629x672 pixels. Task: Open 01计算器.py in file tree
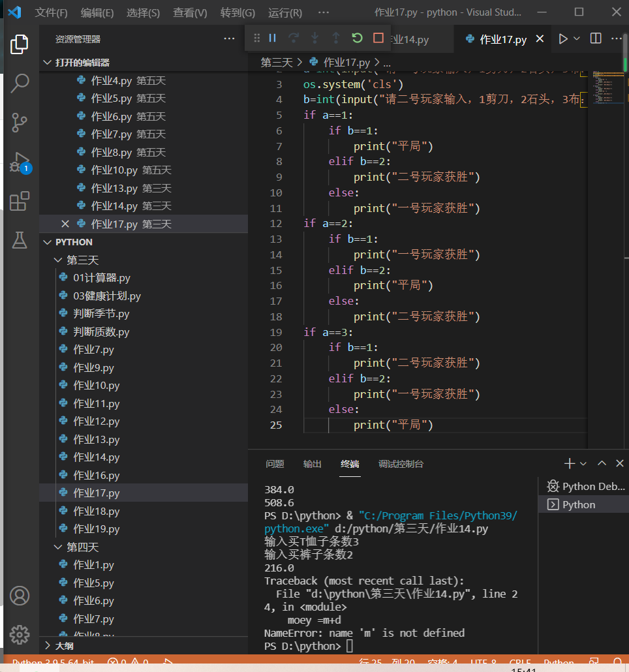coord(102,278)
